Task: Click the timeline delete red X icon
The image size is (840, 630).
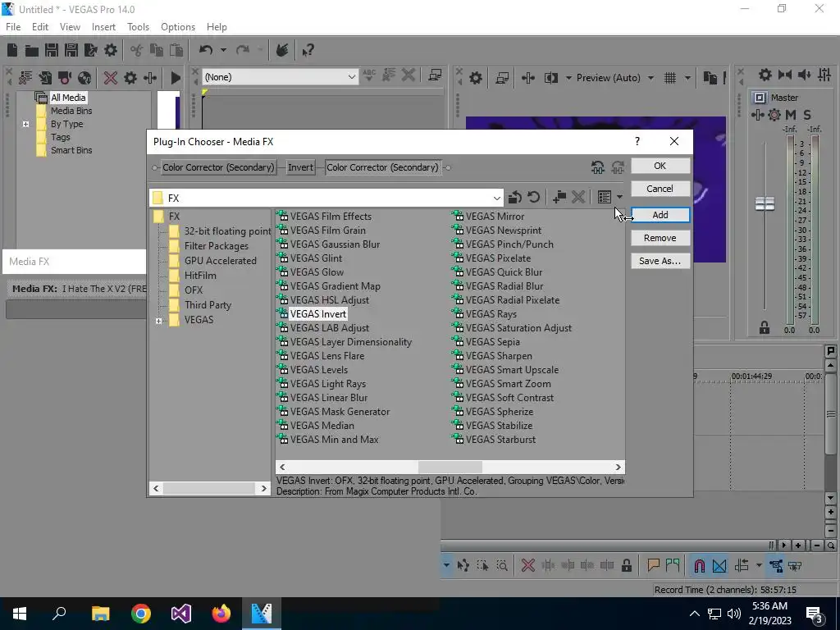Action: pyautogui.click(x=527, y=566)
